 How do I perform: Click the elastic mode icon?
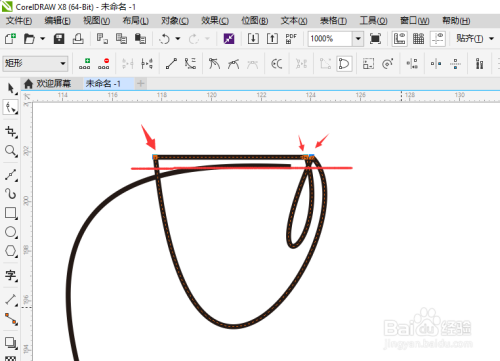[479, 63]
